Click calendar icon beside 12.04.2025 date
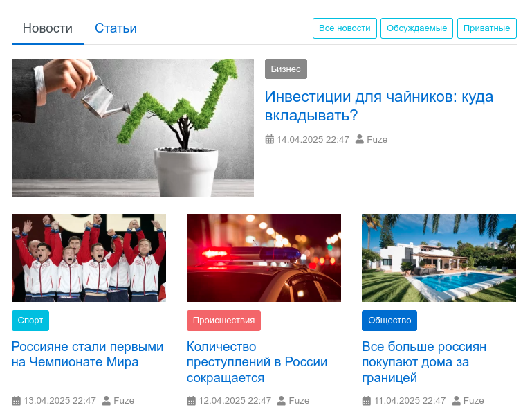532x414 pixels. [192, 401]
